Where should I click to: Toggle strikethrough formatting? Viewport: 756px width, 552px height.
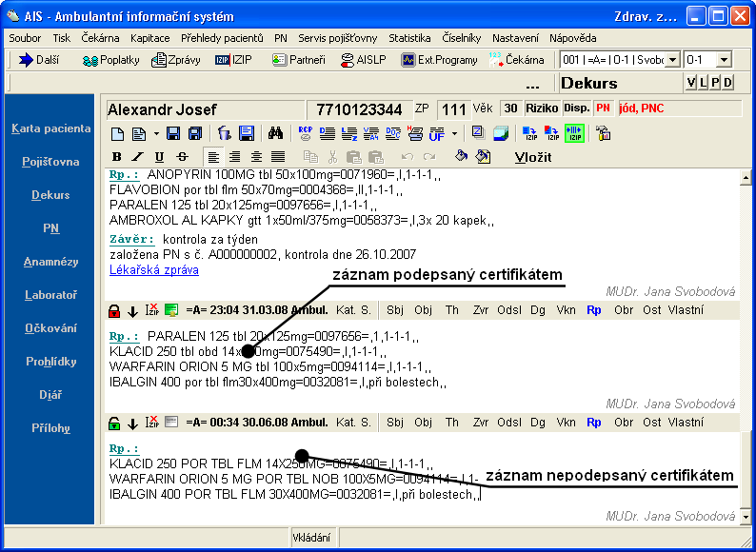tap(181, 157)
